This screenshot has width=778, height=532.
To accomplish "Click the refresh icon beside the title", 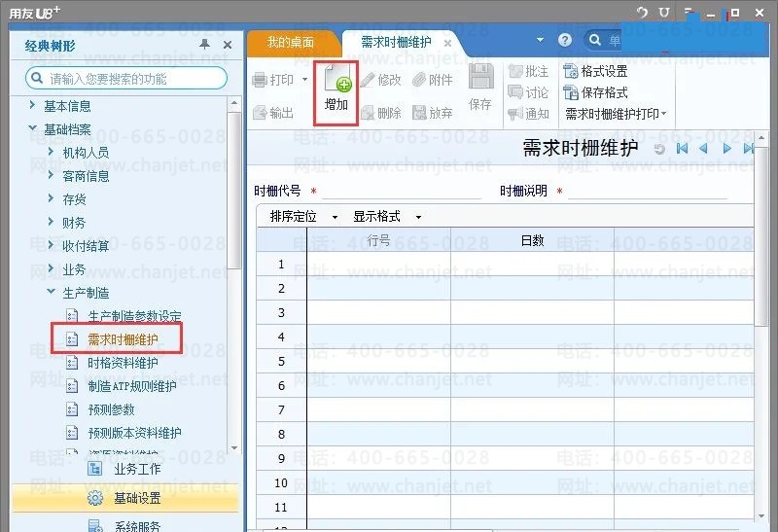I will pyautogui.click(x=659, y=149).
